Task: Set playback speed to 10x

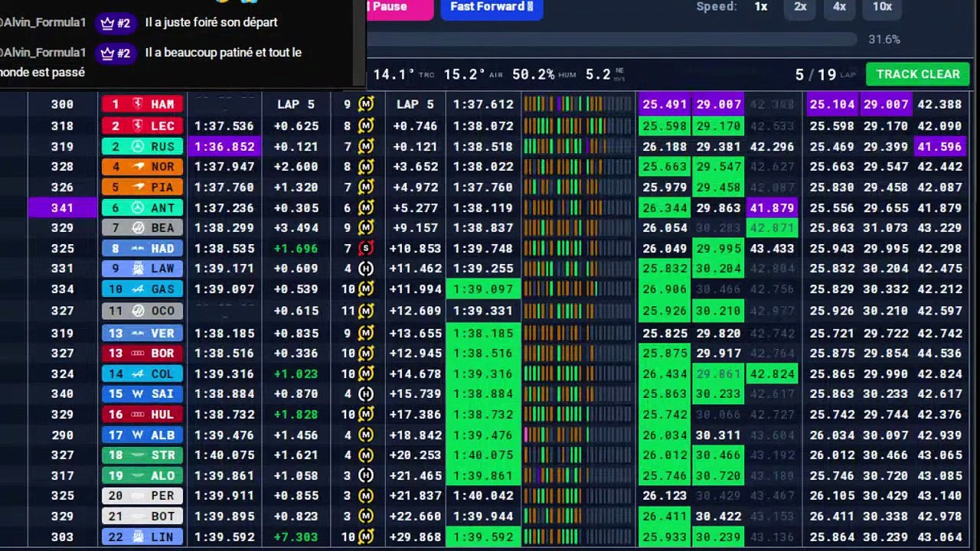Action: point(882,7)
